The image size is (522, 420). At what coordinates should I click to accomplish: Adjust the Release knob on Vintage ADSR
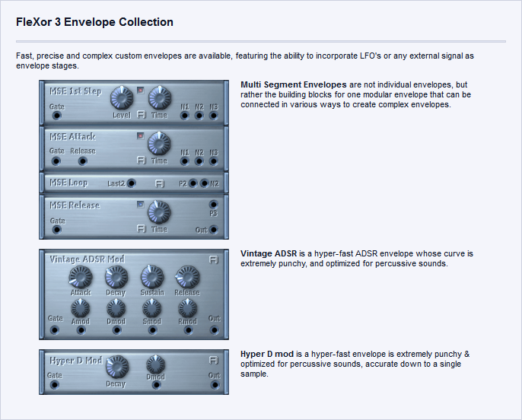(x=187, y=277)
